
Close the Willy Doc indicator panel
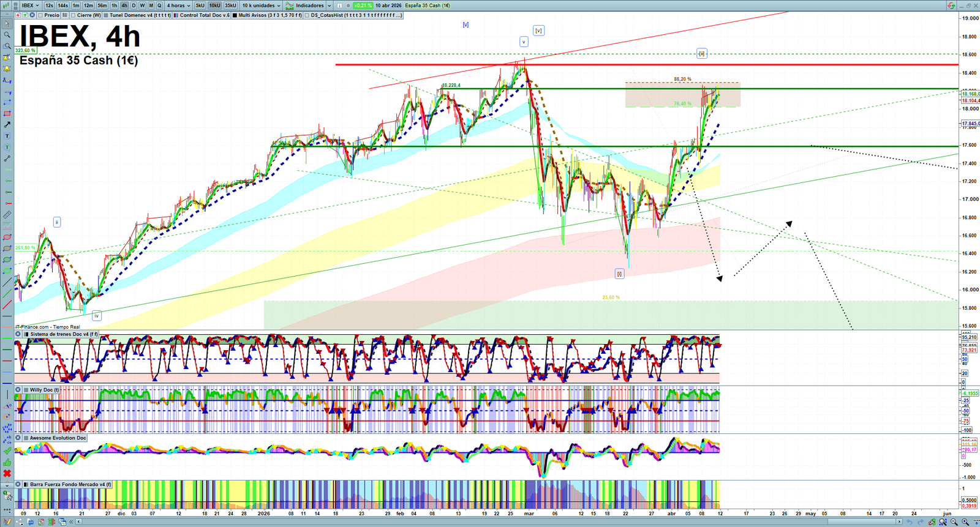[x=18, y=390]
